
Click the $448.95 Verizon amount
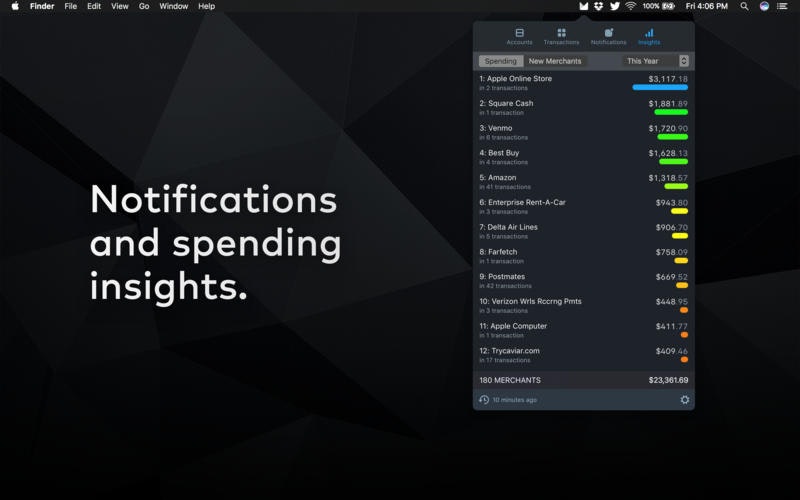(x=671, y=302)
